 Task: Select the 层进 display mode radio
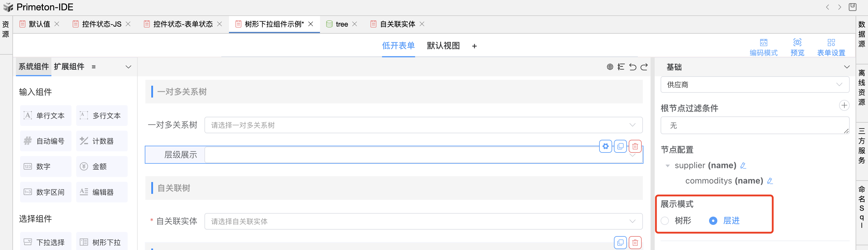pos(713,221)
